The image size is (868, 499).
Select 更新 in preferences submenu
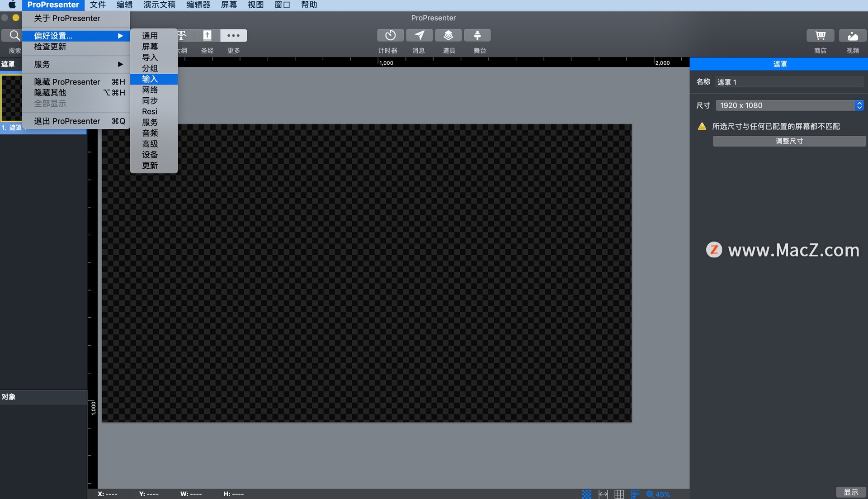[x=154, y=166]
